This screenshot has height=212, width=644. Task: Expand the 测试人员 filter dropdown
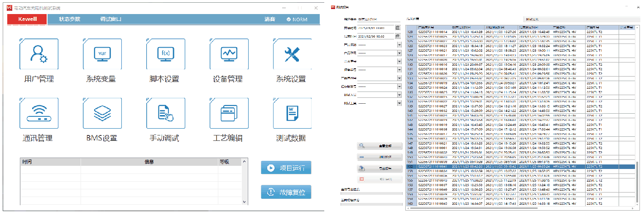coord(399,95)
